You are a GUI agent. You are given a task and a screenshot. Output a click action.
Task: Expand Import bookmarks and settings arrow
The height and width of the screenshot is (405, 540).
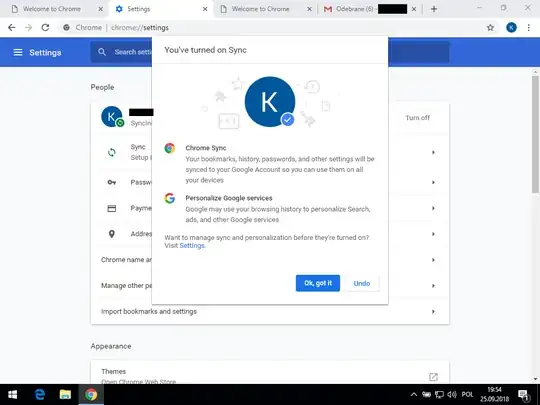pyautogui.click(x=433, y=312)
